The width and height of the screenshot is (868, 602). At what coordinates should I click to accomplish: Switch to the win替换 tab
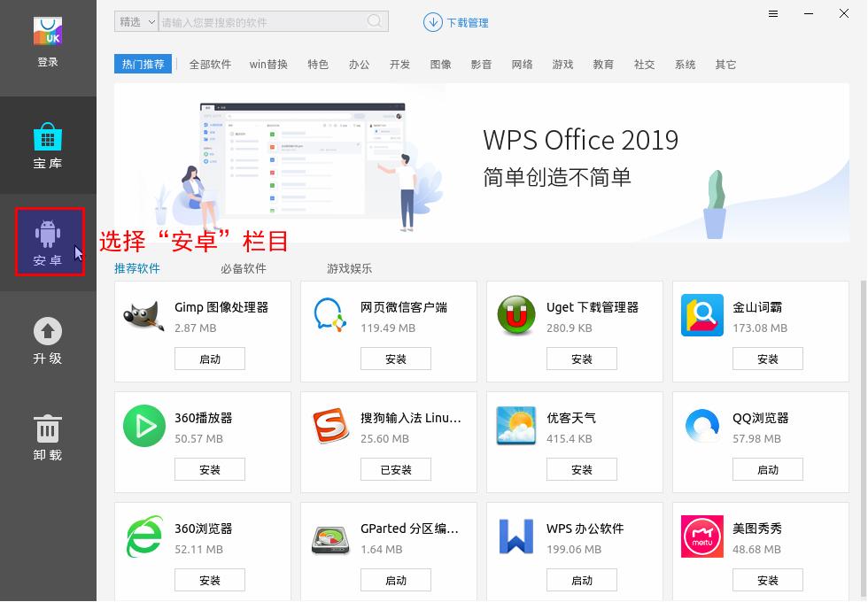pyautogui.click(x=268, y=65)
